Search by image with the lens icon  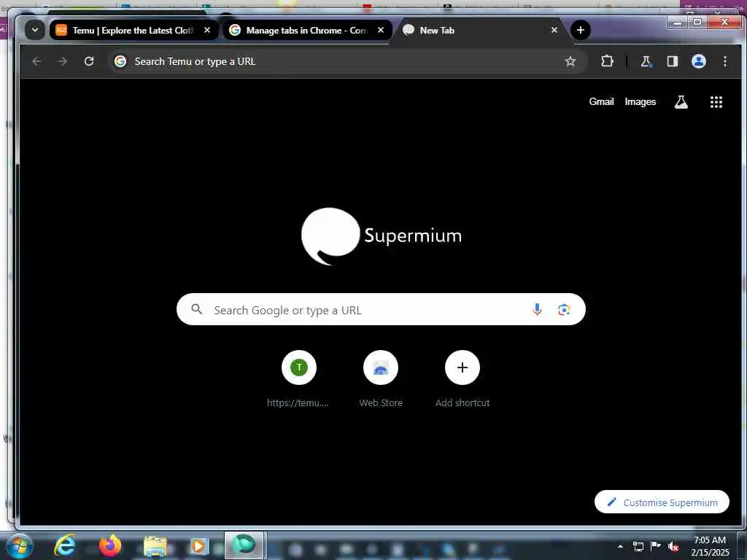tap(564, 309)
